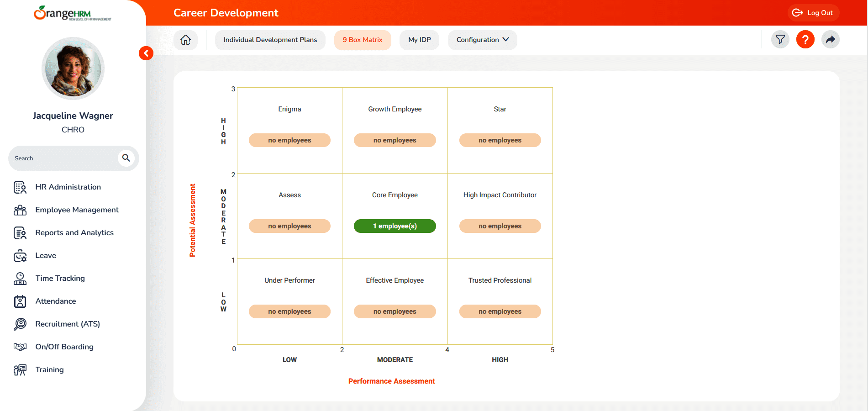The image size is (868, 411).
Task: Open the HR Administration module icon
Action: click(x=20, y=187)
